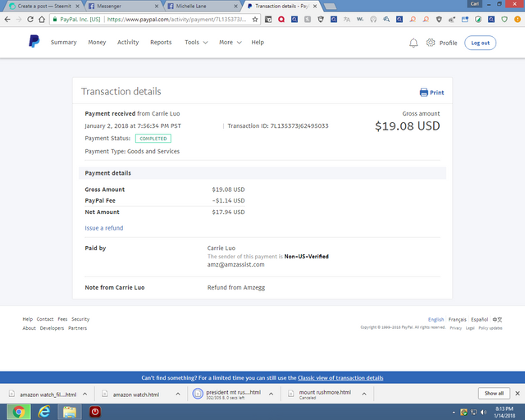
Task: Click the network tray icon
Action: pos(474,412)
